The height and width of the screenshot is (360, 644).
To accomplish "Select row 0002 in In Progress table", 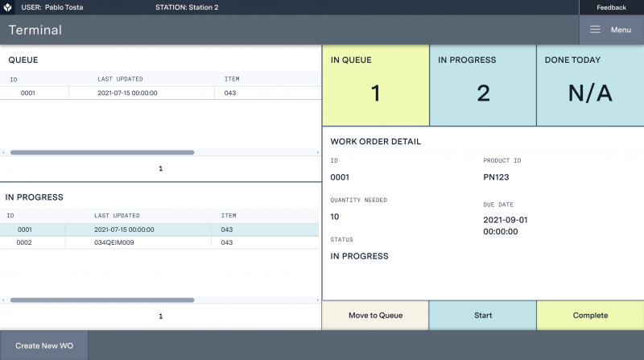I will tap(25, 242).
